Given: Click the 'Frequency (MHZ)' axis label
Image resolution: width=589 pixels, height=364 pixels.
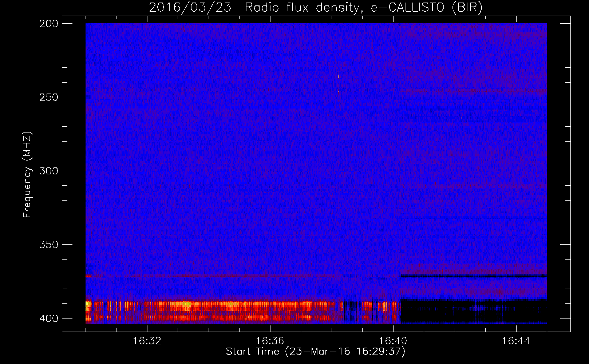Looking at the screenshot, I should (27, 175).
